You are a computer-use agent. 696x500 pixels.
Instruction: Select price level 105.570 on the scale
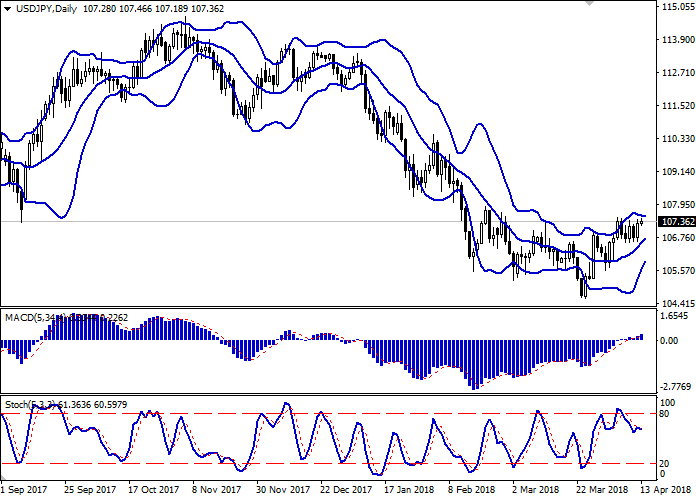coord(678,270)
